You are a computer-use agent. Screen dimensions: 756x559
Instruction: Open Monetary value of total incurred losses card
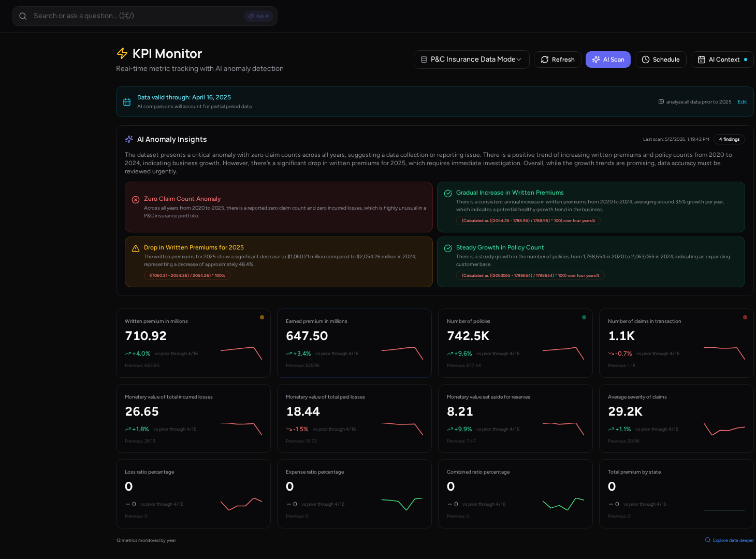193,418
